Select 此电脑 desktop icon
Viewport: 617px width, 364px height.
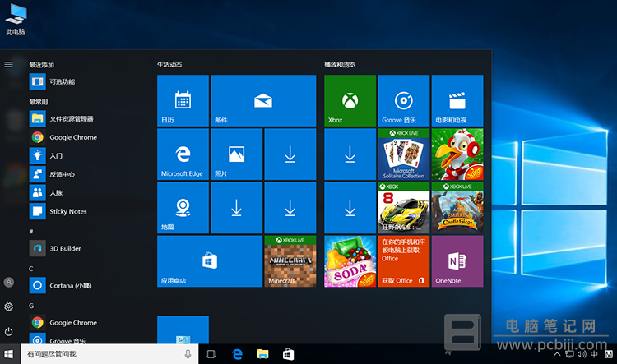(16, 19)
